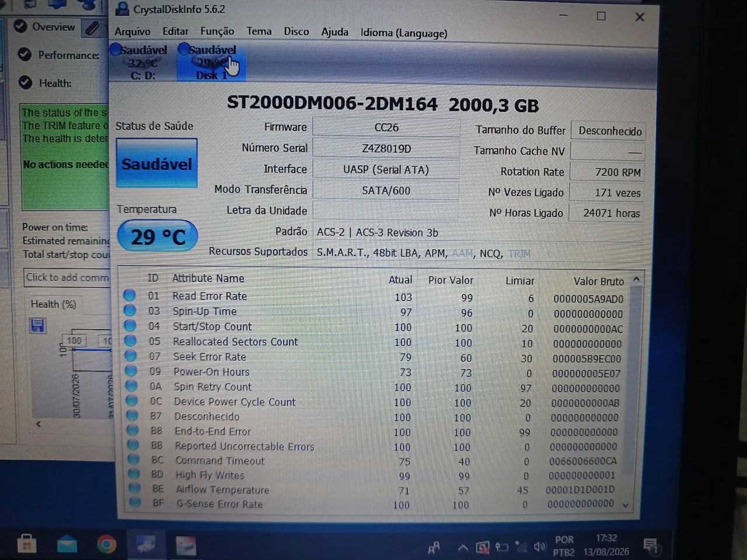Click the G-Sense Error Rate status circle
747x560 pixels.
coord(135,502)
